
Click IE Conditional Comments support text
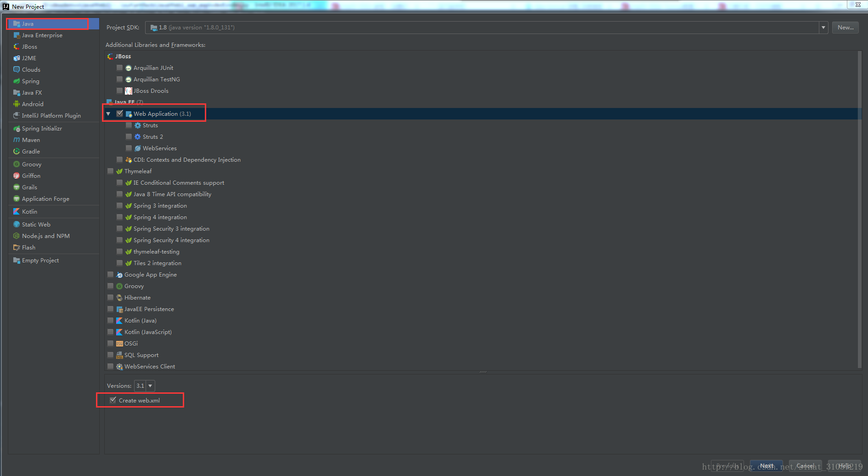click(x=179, y=182)
